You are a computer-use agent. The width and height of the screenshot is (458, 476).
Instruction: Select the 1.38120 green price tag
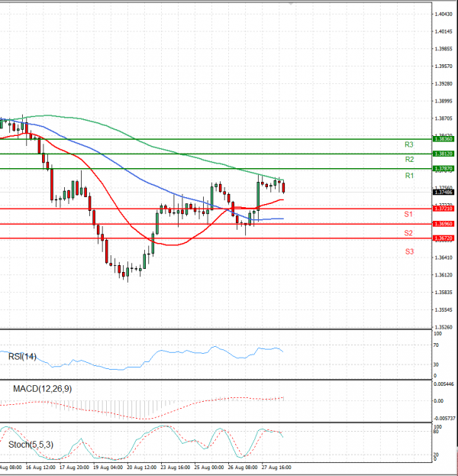[443, 154]
